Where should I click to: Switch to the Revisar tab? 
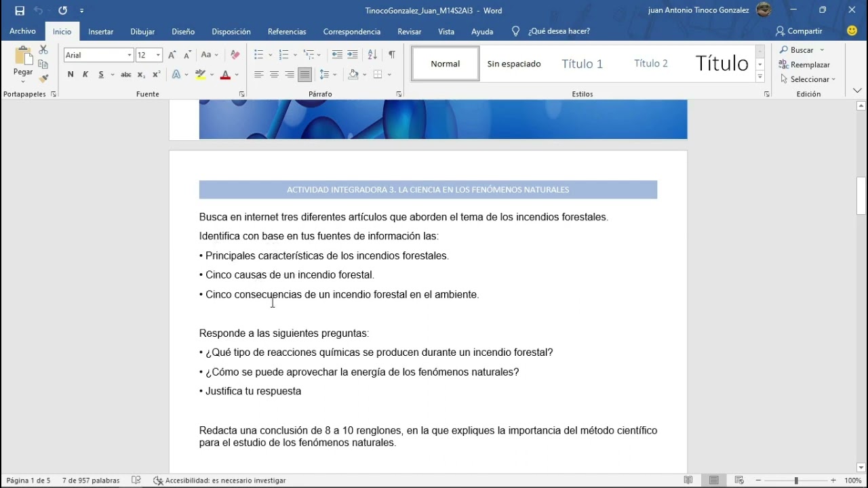410,32
